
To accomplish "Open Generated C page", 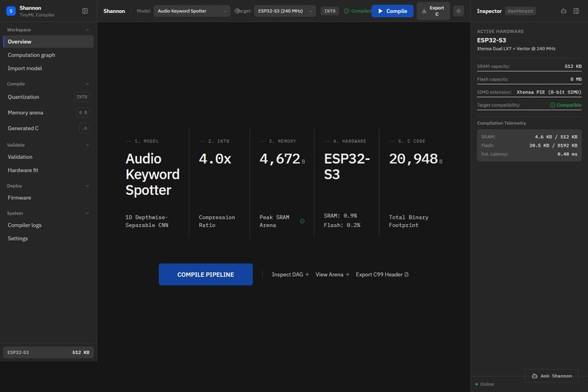I will pyautogui.click(x=48, y=128).
